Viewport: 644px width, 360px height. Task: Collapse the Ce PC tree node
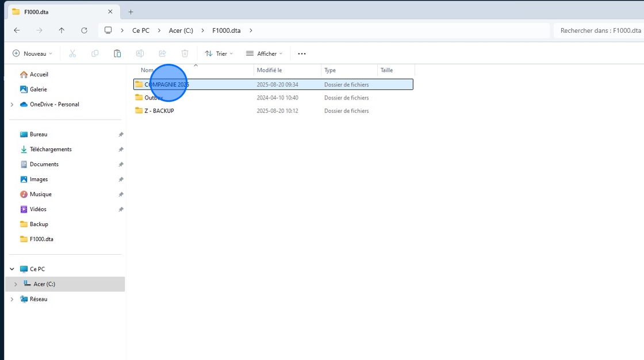click(12, 269)
